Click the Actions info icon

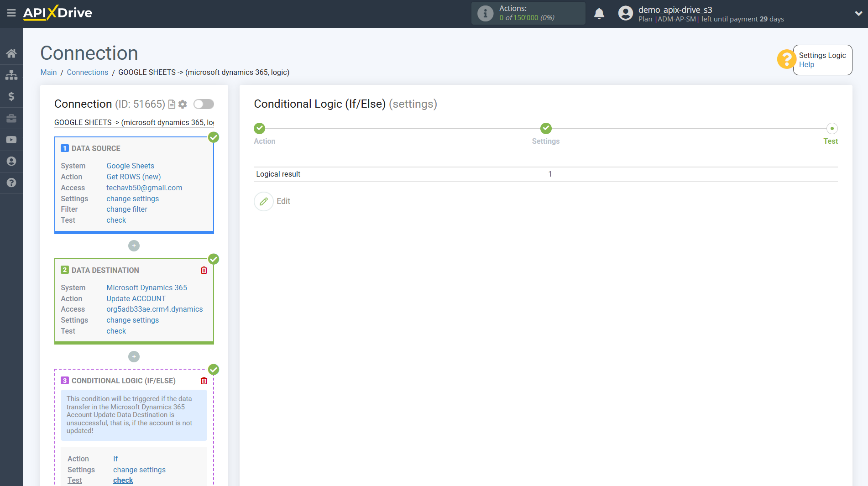pos(485,13)
